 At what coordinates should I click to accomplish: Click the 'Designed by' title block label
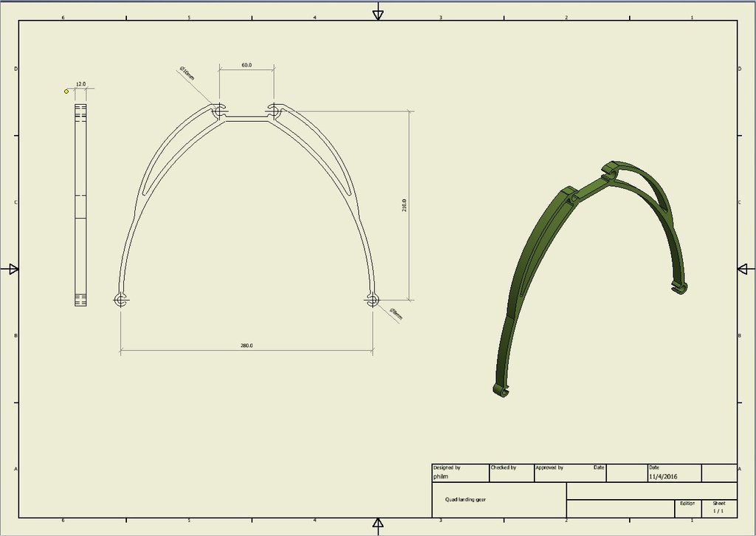click(x=447, y=467)
